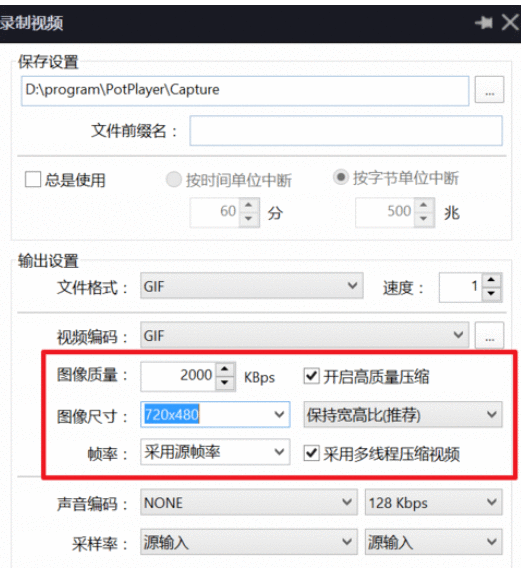Viewport: 521px width, 568px height.
Task: Decrease the 速度 value
Action: point(491,293)
